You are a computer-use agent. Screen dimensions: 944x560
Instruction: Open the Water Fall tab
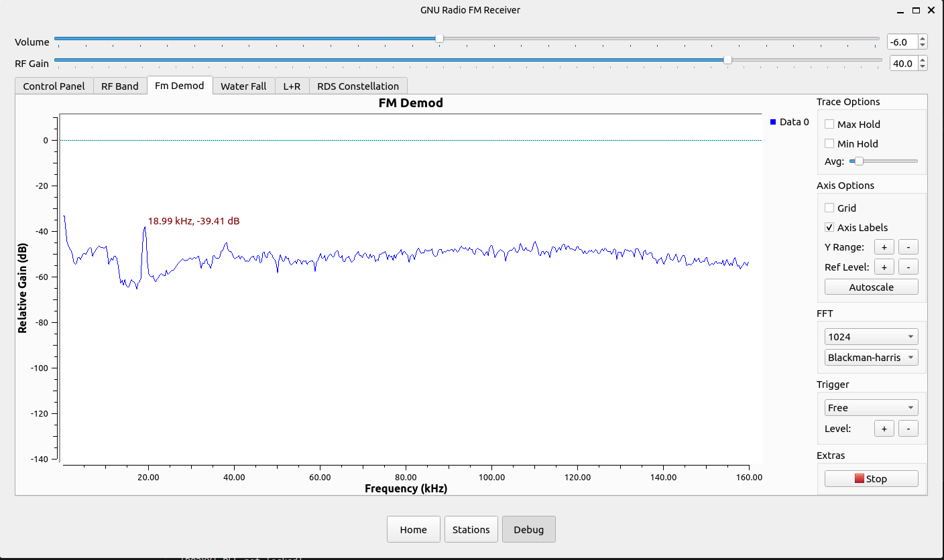[x=243, y=86]
